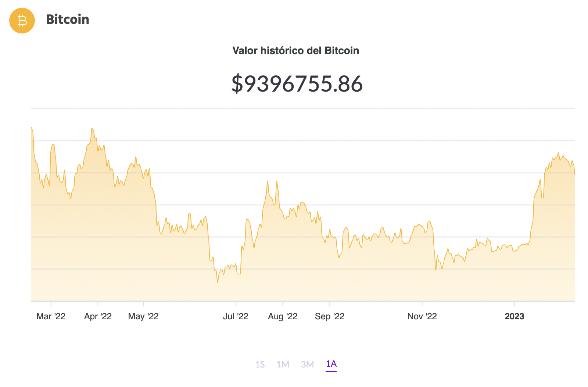Click the Nov '22 axis label
588x387 pixels.
pos(421,316)
